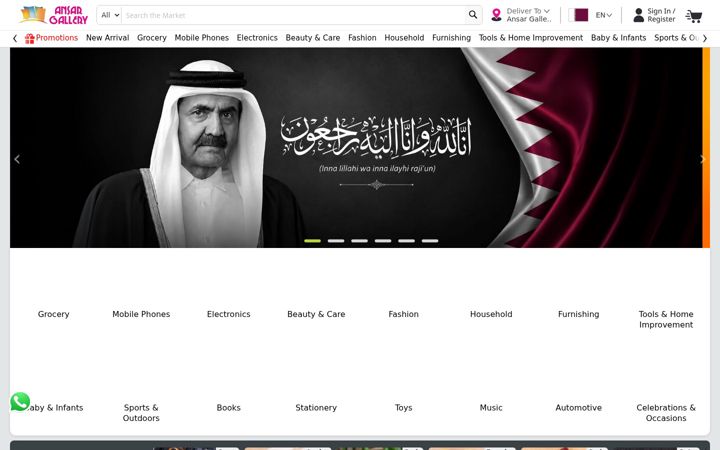Open Fashion in the top nav bar
This screenshot has height=450, width=720.
[362, 38]
